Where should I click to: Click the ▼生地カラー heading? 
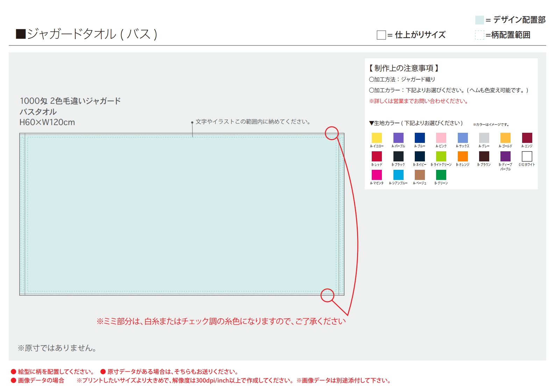pyautogui.click(x=416, y=123)
